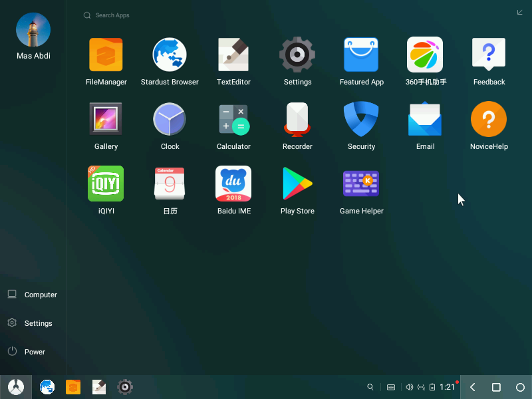532x399 pixels.
Task: Click the Search Apps field
Action: click(112, 15)
